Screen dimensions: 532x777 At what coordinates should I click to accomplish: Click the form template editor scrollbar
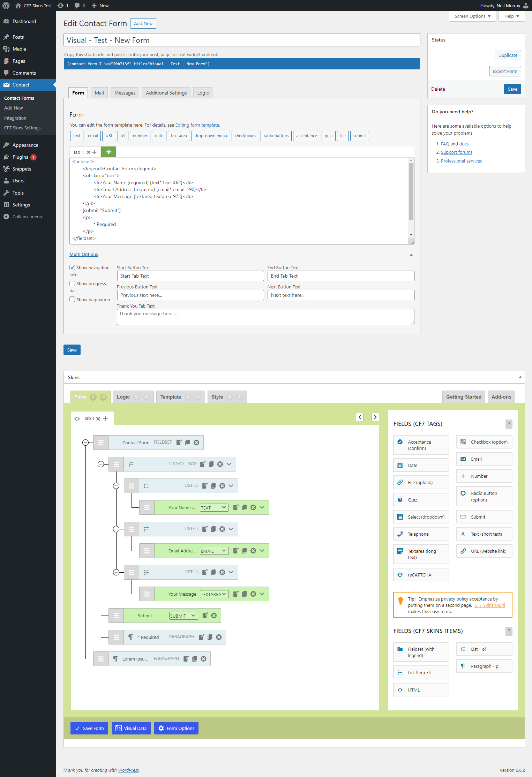tap(411, 192)
